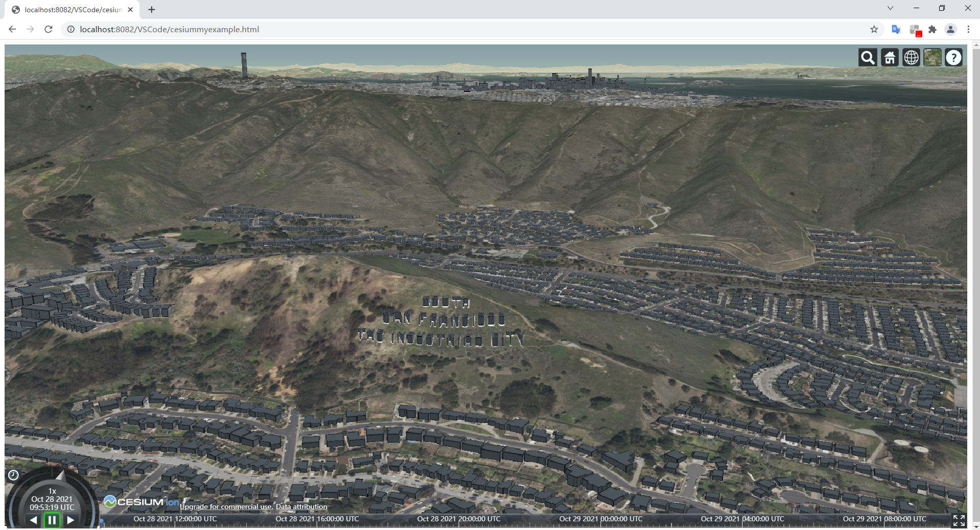The image size is (980, 530).
Task: Pause the Cesium animation clock
Action: point(52,520)
